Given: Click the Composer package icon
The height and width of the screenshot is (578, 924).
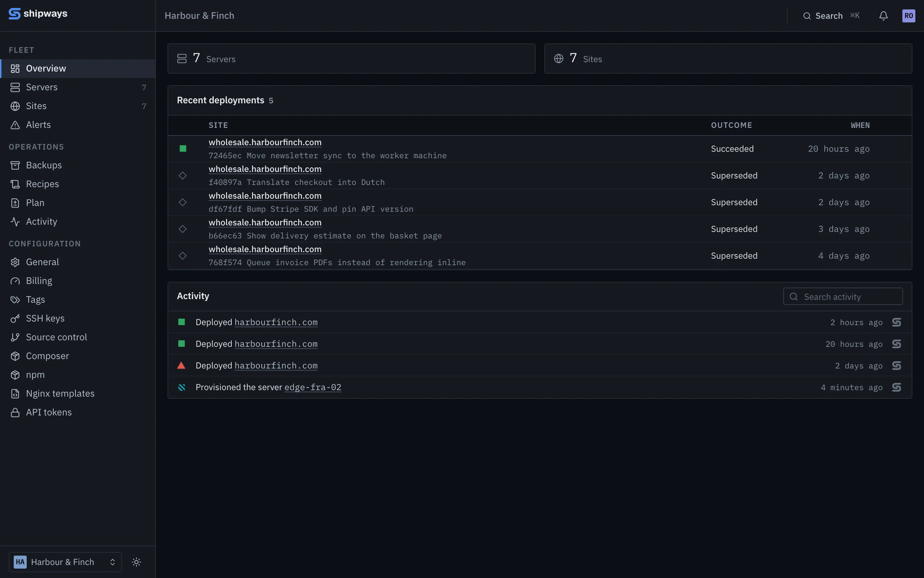Looking at the screenshot, I should click(15, 355).
